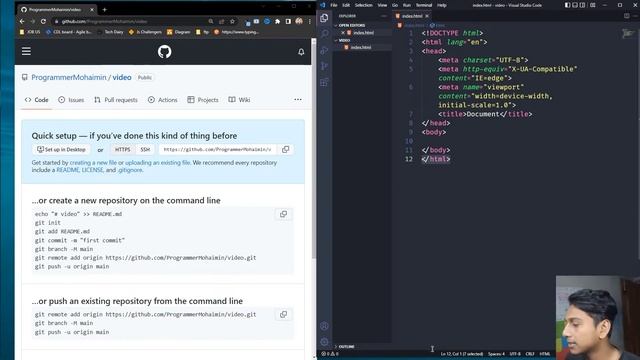Click the Set up in Desktop button
Image resolution: width=640 pixels, height=360 pixels.
(x=61, y=149)
